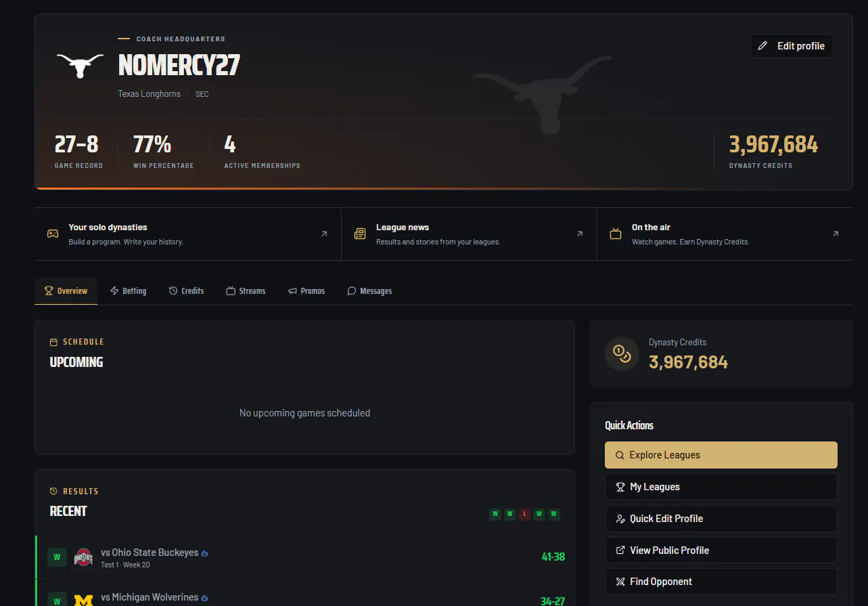
Task: Open the League news card
Action: (469, 234)
